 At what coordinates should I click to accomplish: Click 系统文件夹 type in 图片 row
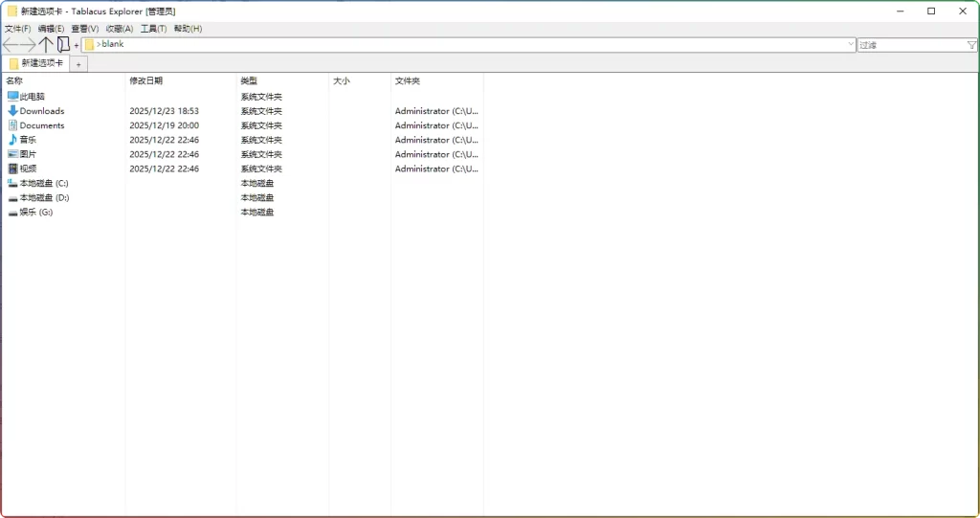(261, 154)
